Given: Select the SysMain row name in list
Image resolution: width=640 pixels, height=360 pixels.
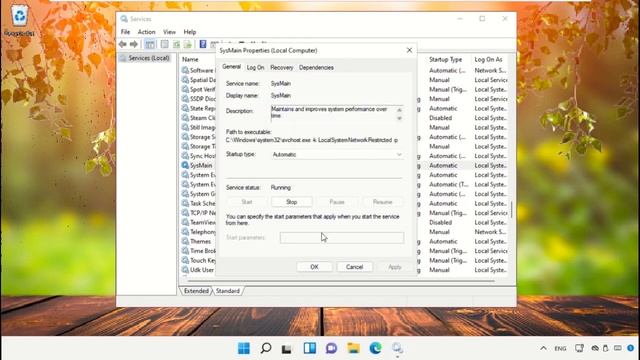Looking at the screenshot, I should (201, 165).
